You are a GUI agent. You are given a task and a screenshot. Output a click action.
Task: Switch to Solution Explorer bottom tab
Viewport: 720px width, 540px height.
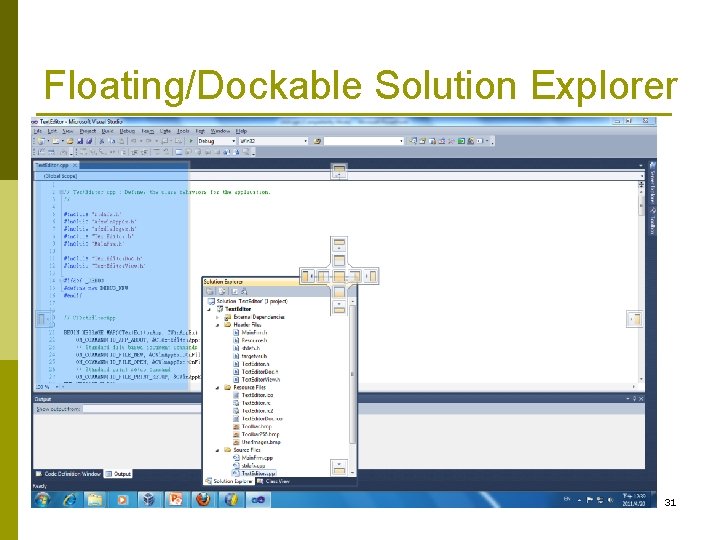[229, 481]
